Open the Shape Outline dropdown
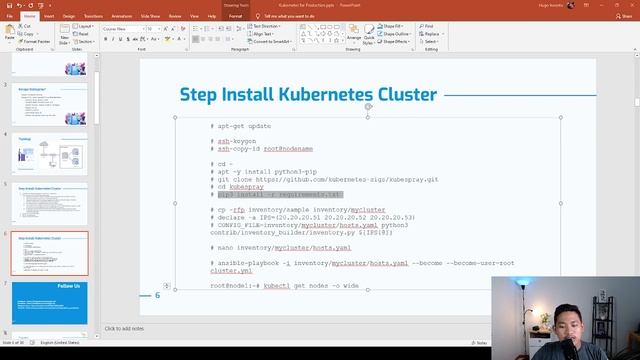 pos(394,34)
